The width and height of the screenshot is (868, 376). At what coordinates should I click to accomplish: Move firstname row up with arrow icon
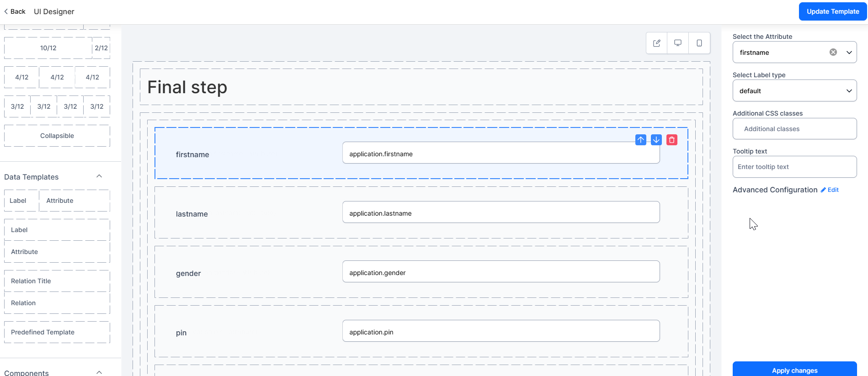point(641,140)
